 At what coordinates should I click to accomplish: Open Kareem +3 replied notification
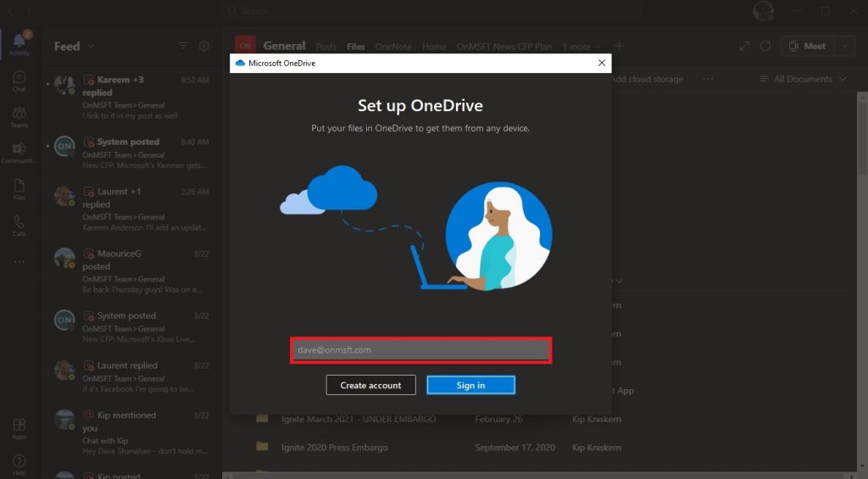click(x=131, y=97)
